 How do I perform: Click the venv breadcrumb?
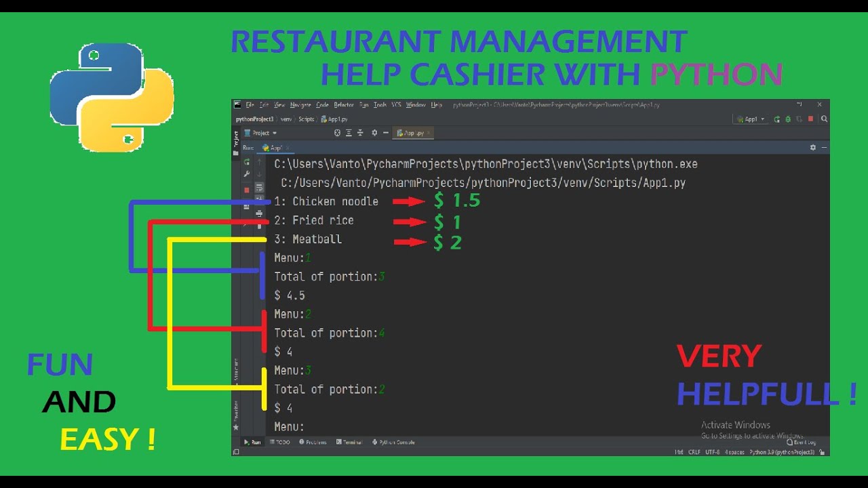pos(286,119)
